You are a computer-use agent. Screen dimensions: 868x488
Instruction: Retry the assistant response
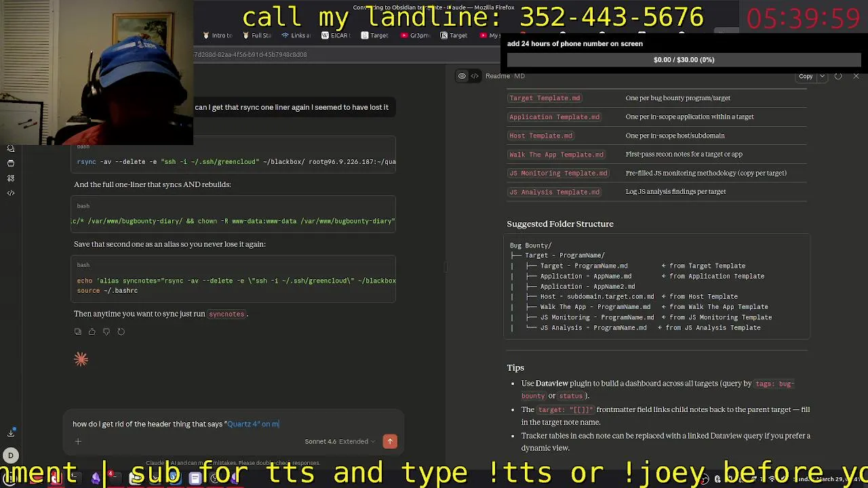(x=121, y=331)
